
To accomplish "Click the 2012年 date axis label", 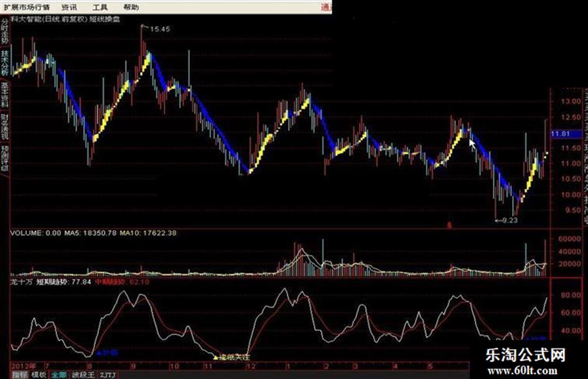I will pyautogui.click(x=24, y=366).
